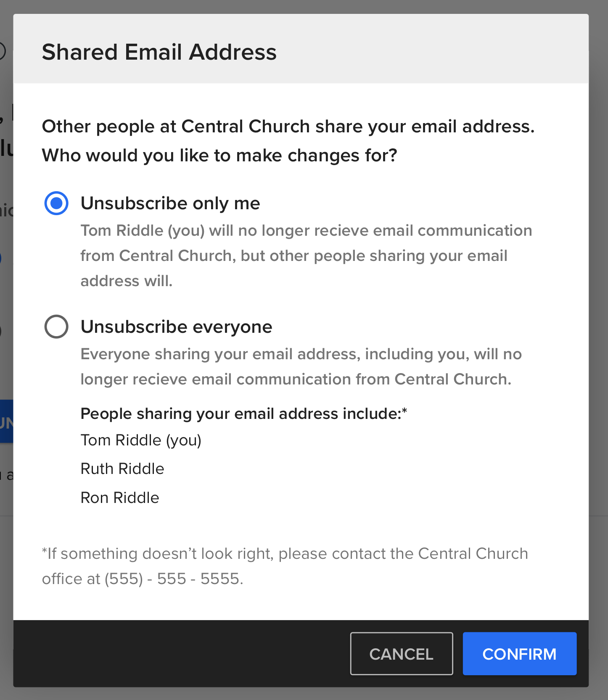Select the Unsubscribe only me radio button

[x=56, y=203]
